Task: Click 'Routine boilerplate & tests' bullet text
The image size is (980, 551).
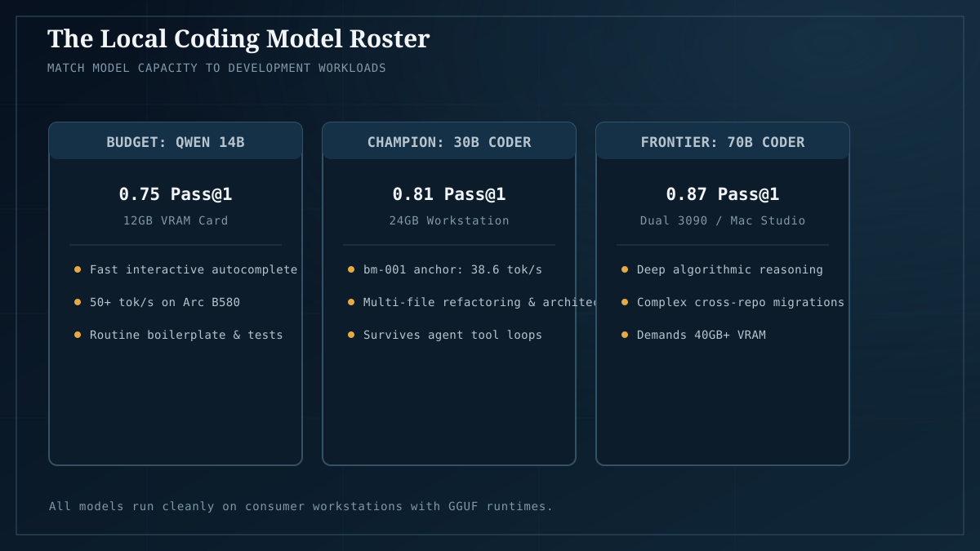Action: click(186, 335)
